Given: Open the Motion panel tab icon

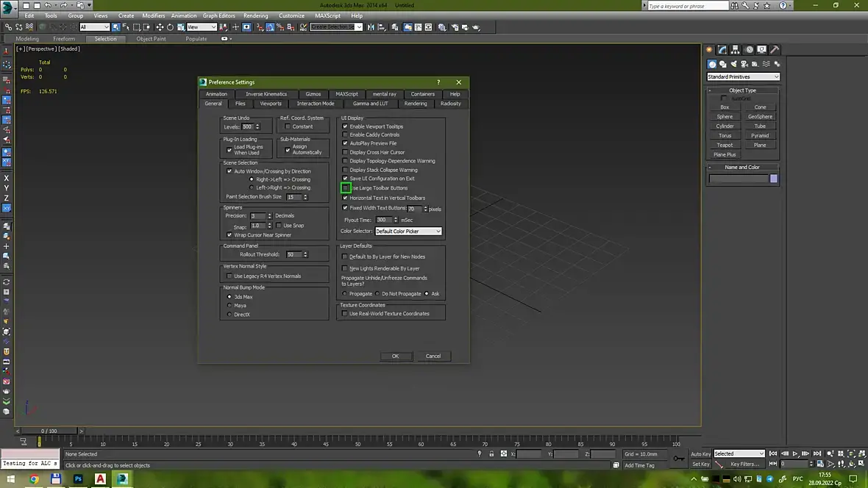Looking at the screenshot, I should tap(749, 50).
